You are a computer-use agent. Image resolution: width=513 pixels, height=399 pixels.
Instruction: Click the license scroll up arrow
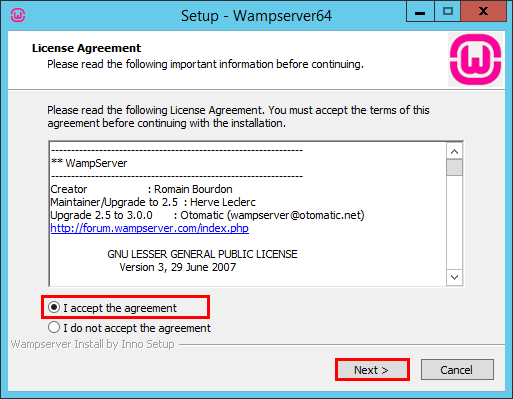pyautogui.click(x=454, y=152)
